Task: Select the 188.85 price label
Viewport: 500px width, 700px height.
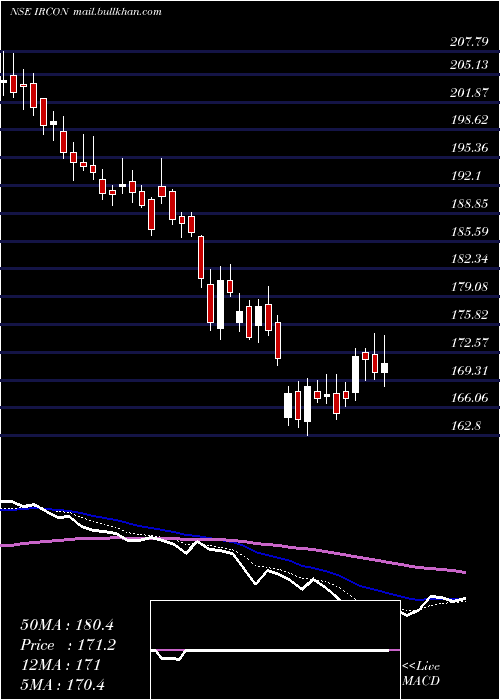Action: coord(468,204)
